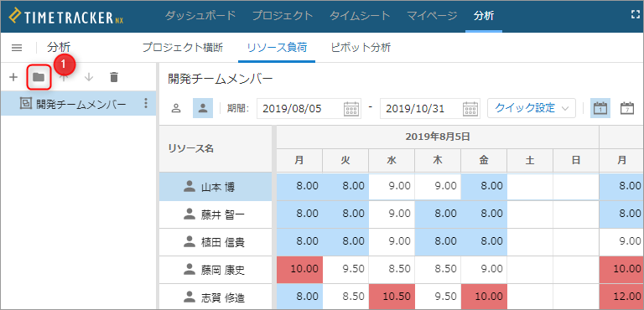Open the end date calendar picker

point(470,109)
